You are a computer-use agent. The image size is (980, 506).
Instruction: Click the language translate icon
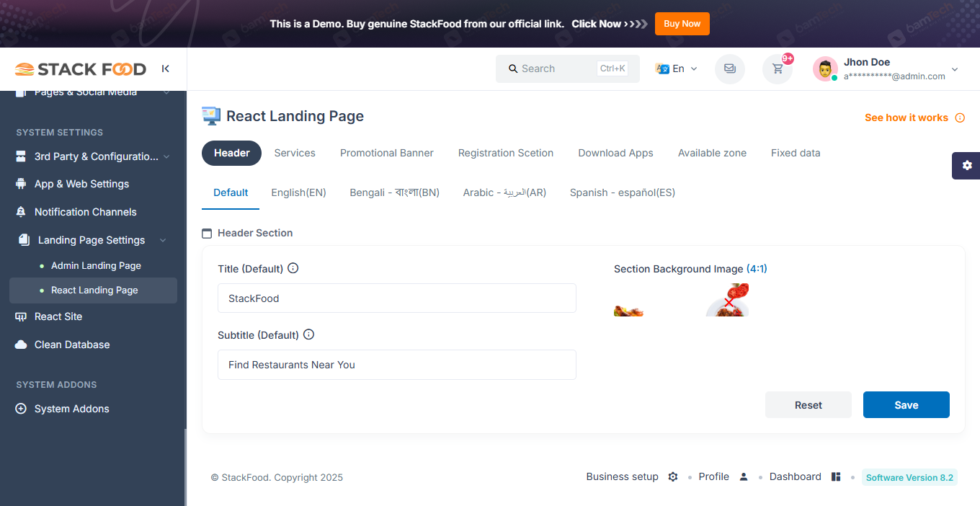[661, 68]
